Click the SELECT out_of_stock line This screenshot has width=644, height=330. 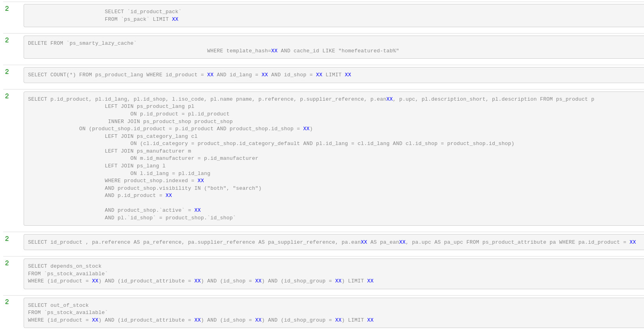(58, 305)
